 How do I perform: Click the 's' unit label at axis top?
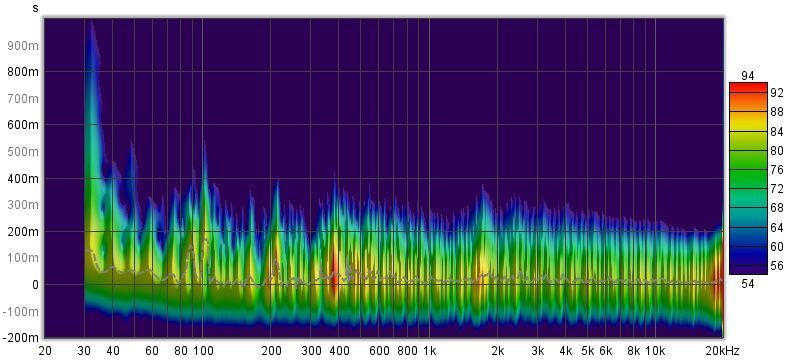(35, 8)
